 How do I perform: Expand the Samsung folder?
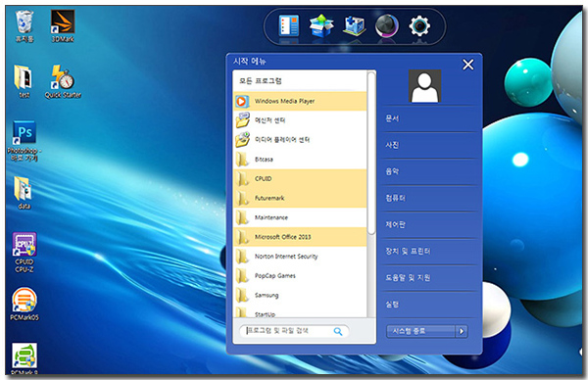(x=300, y=296)
